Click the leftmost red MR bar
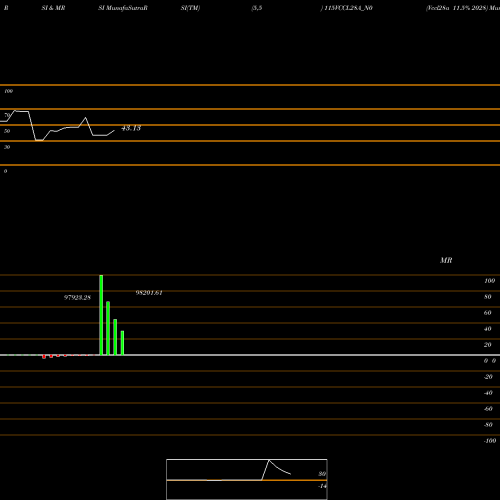Image resolution: width=500 pixels, height=500 pixels. [44, 357]
